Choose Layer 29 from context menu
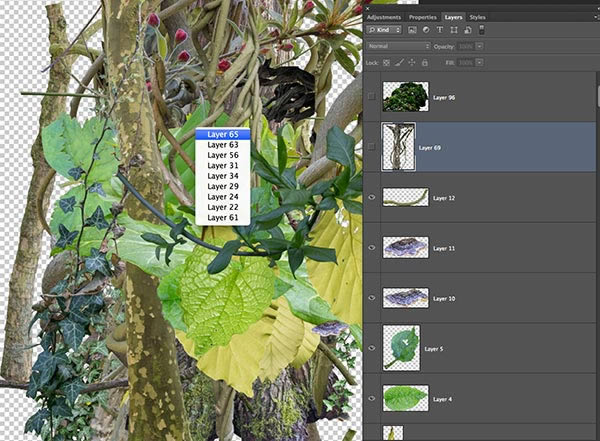 pos(223,186)
